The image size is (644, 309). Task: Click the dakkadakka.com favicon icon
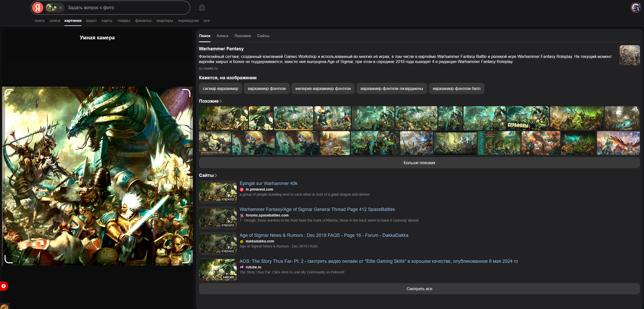tap(242, 241)
